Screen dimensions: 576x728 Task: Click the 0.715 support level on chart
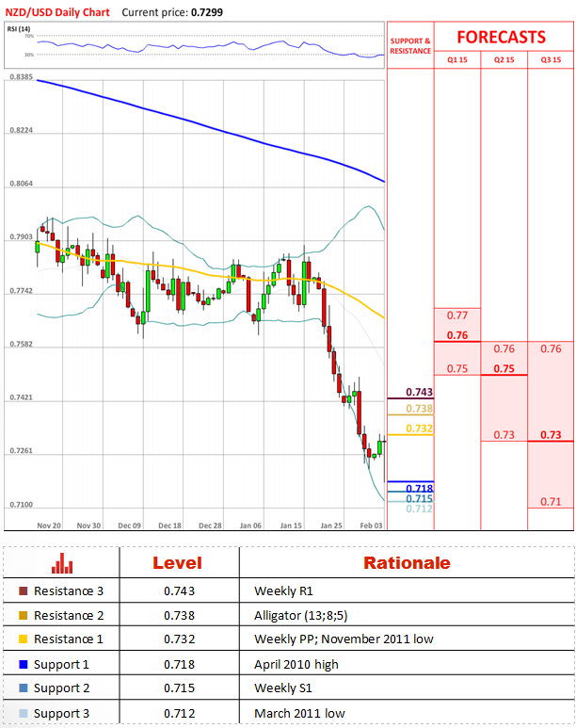tap(419, 498)
